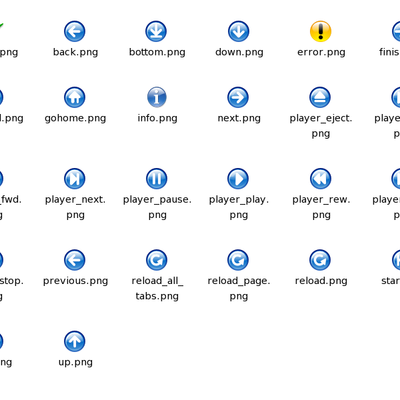Screen dimensions: 400x400
Task: Select the player_pause.png icon
Action: coord(156,179)
